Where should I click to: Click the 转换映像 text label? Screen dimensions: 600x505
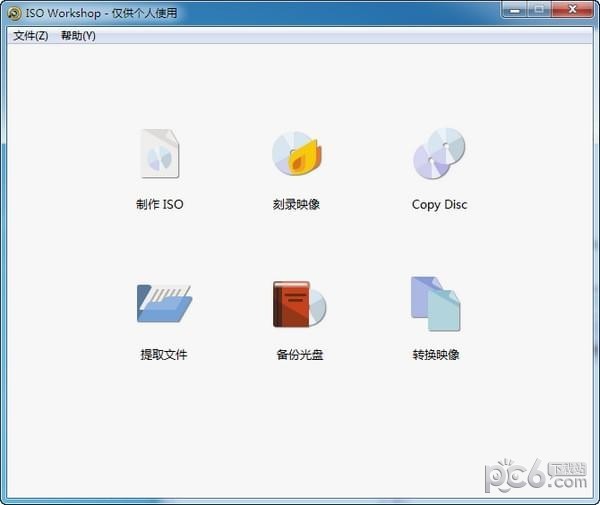tap(436, 355)
